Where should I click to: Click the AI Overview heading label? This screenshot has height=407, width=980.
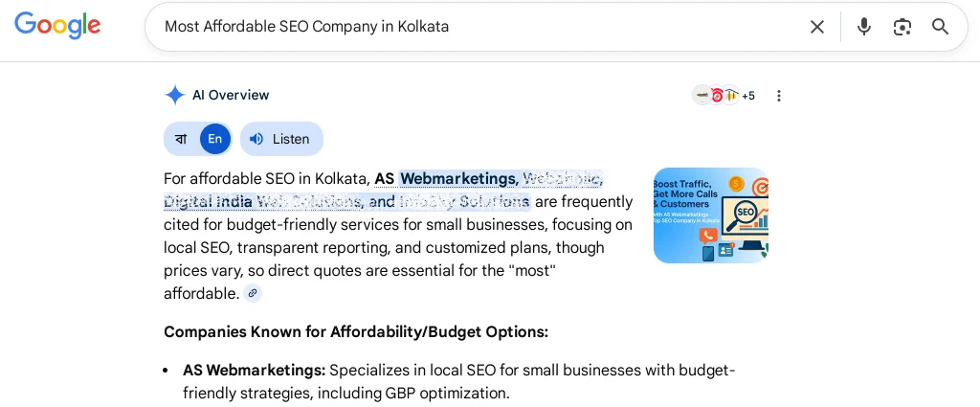coord(231,96)
